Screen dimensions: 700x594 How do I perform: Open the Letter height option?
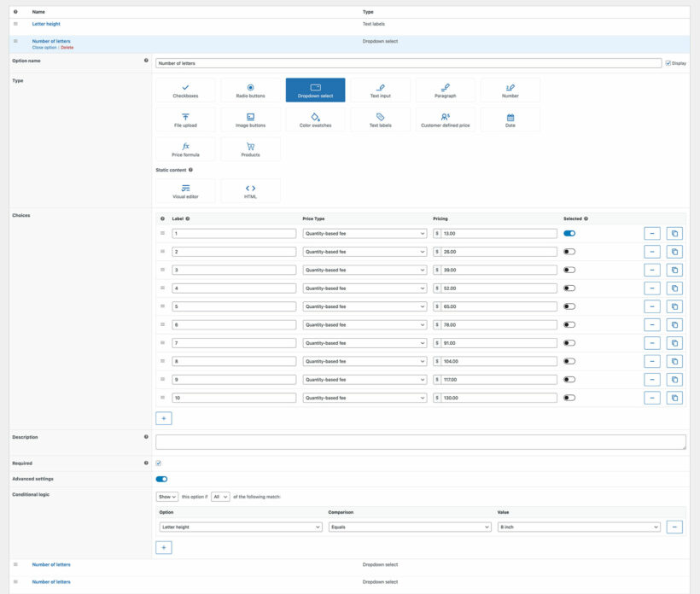[47, 24]
